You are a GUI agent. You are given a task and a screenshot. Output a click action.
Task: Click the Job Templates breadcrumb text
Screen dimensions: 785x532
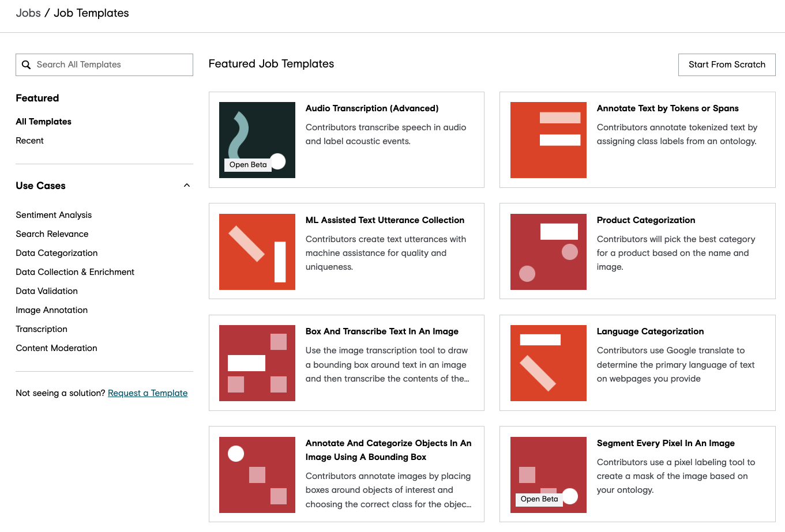point(91,13)
